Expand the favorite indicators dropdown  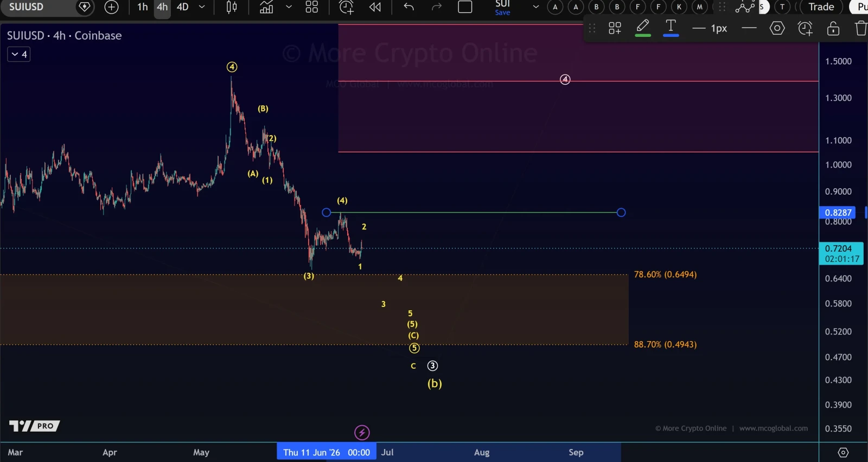pos(289,7)
